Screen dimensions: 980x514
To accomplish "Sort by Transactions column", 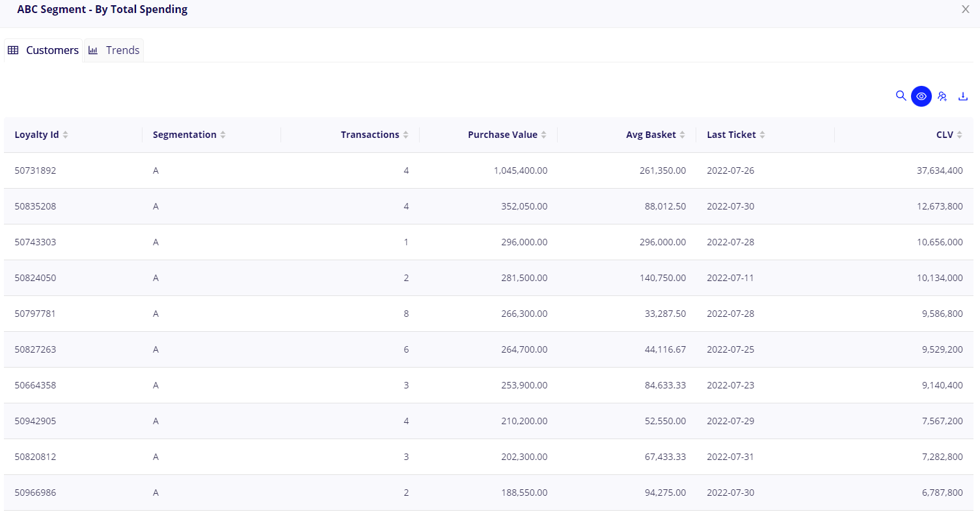I will (375, 135).
